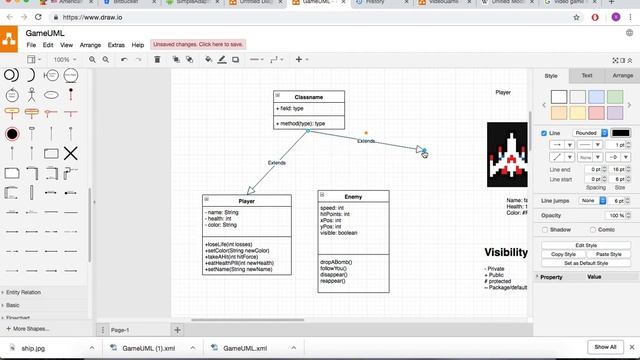Open GameUML.xml download item
The height and width of the screenshot is (360, 640).
pyautogui.click(x=245, y=348)
